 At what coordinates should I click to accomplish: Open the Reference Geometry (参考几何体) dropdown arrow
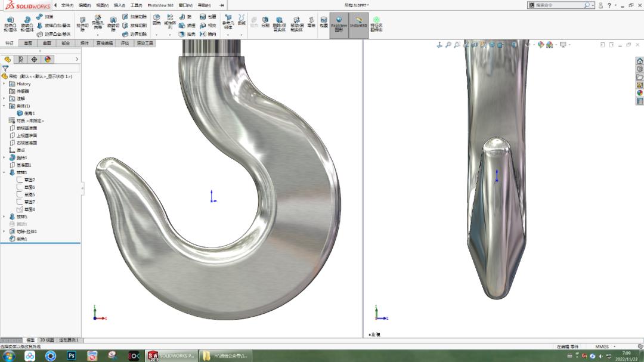228,35
